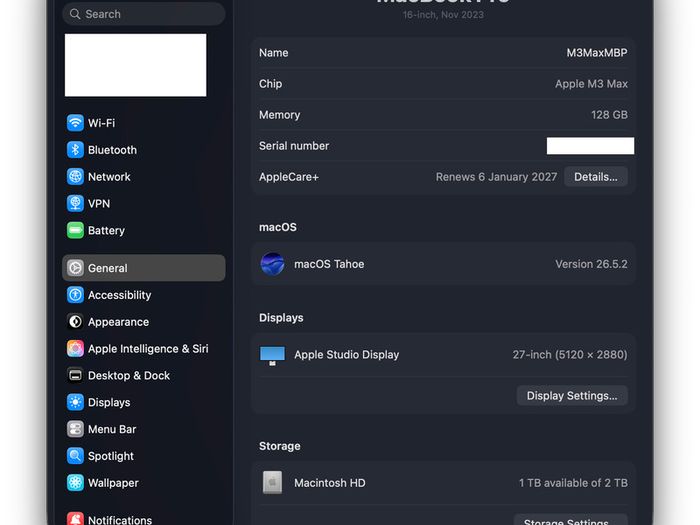The height and width of the screenshot is (525, 700).
Task: Click the Accessibility icon
Action: coord(75,295)
